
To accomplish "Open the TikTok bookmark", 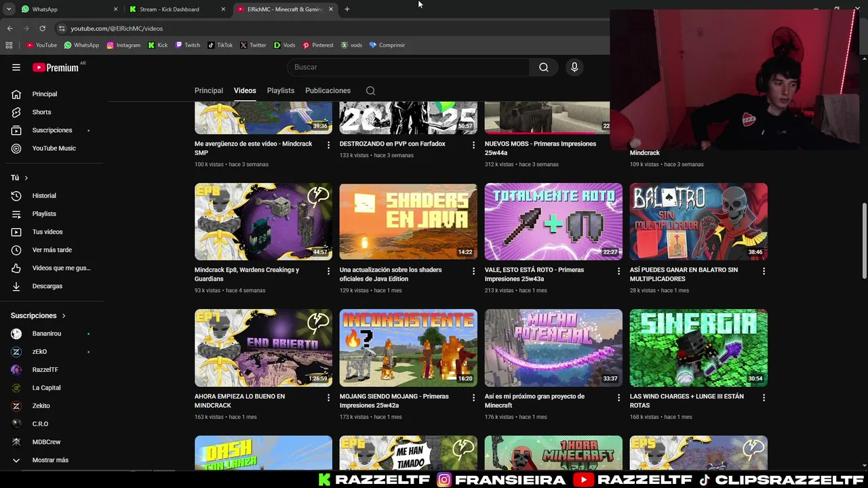I will [220, 45].
